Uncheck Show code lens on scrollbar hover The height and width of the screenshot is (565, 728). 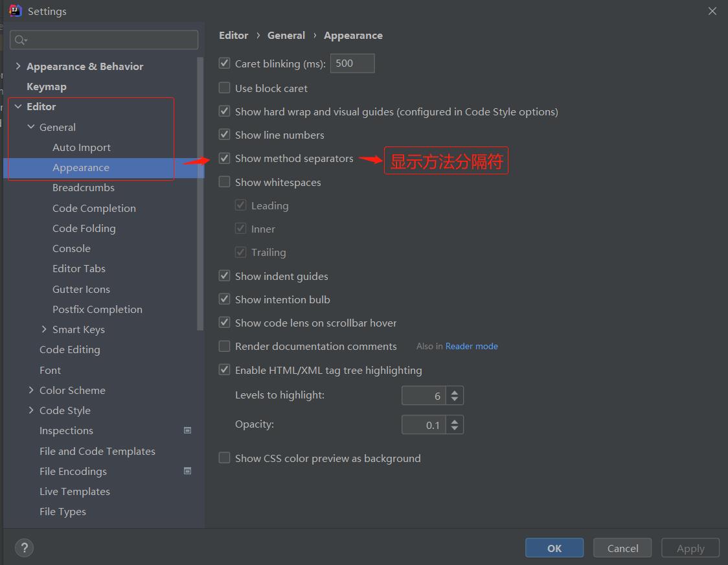point(224,323)
